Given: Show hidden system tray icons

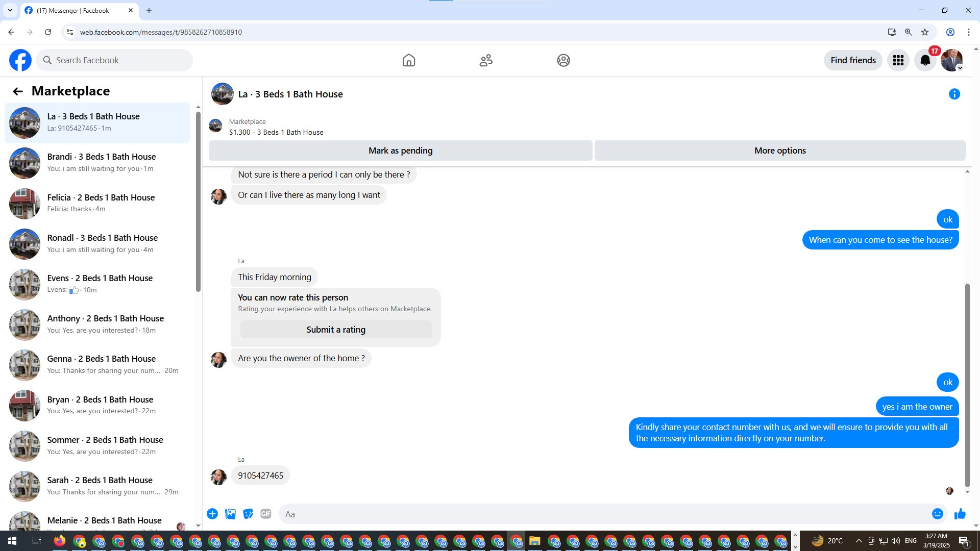Looking at the screenshot, I should click(x=859, y=541).
